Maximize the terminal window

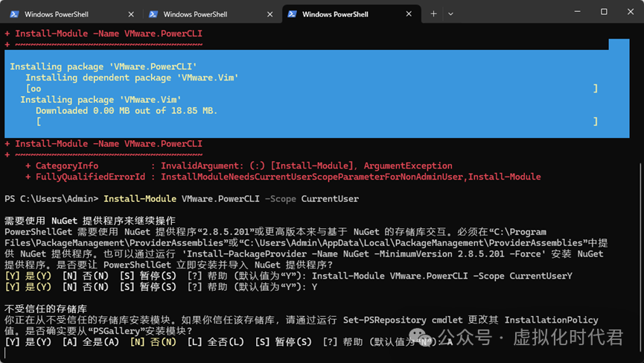pyautogui.click(x=604, y=12)
